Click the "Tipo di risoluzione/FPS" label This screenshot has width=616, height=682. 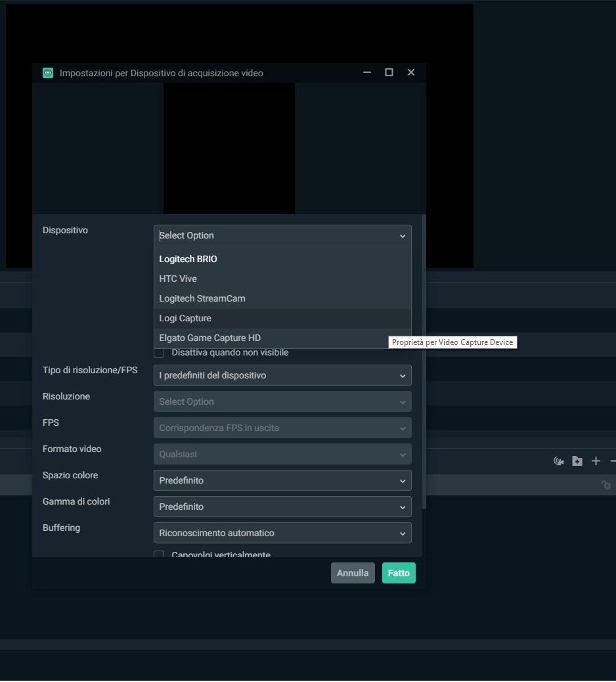pos(90,370)
